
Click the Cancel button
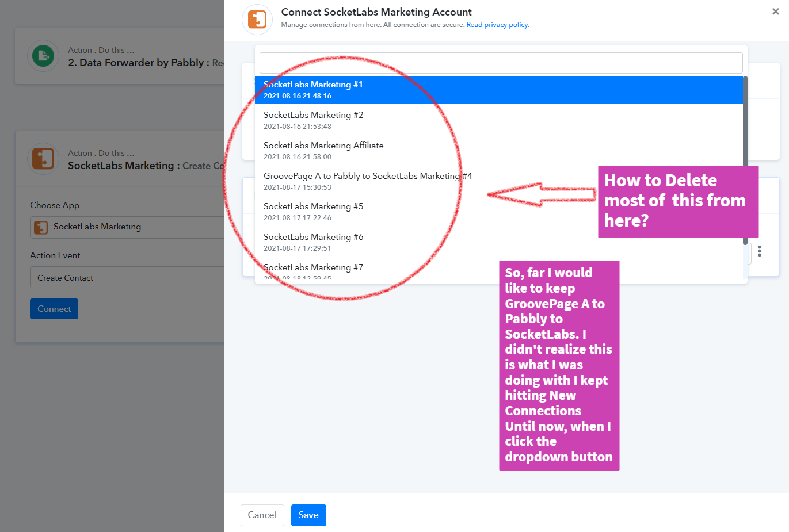[262, 515]
